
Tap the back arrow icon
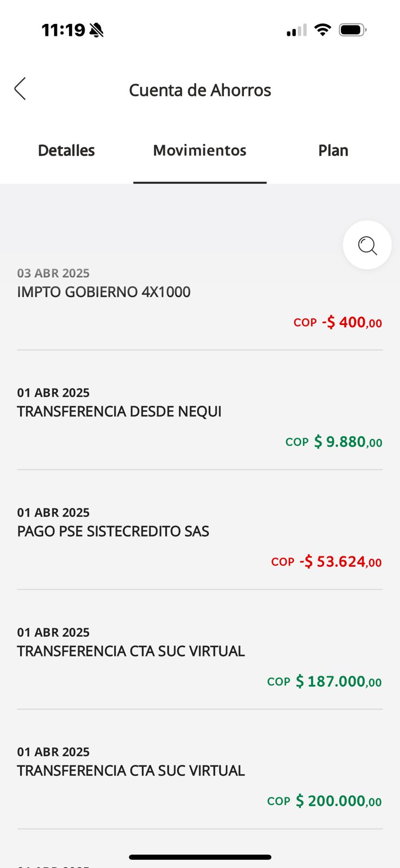tap(20, 89)
